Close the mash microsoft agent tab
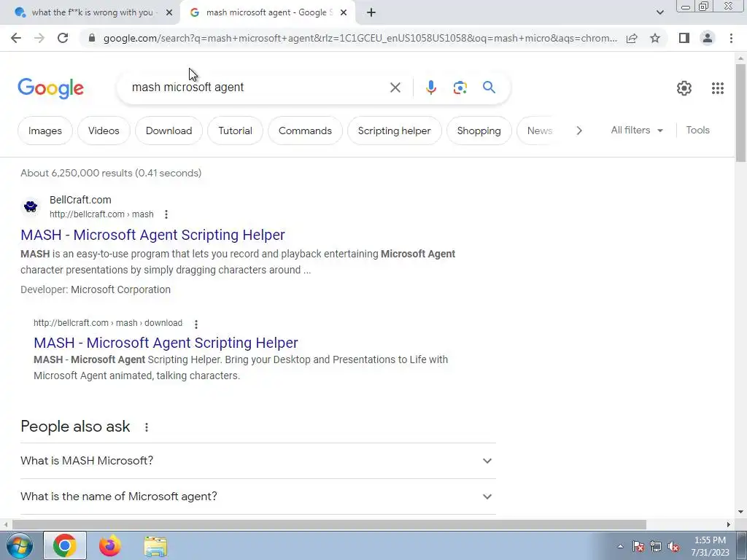 pos(344,13)
